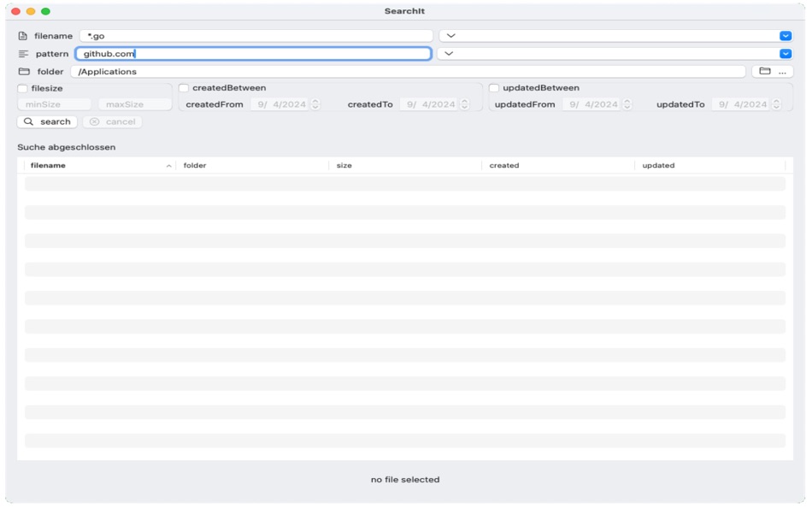Click the folder icon beside the folder label
The image size is (812, 508).
(26, 71)
